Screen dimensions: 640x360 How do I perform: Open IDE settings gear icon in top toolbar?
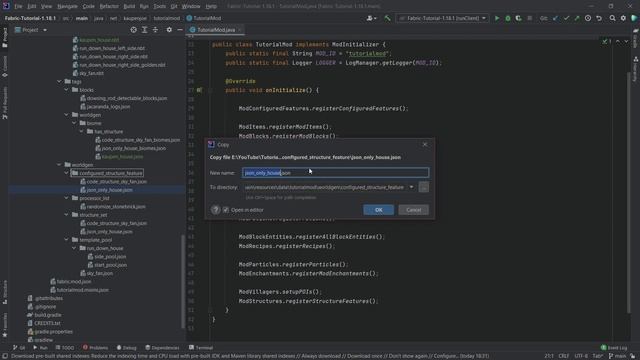point(623,18)
